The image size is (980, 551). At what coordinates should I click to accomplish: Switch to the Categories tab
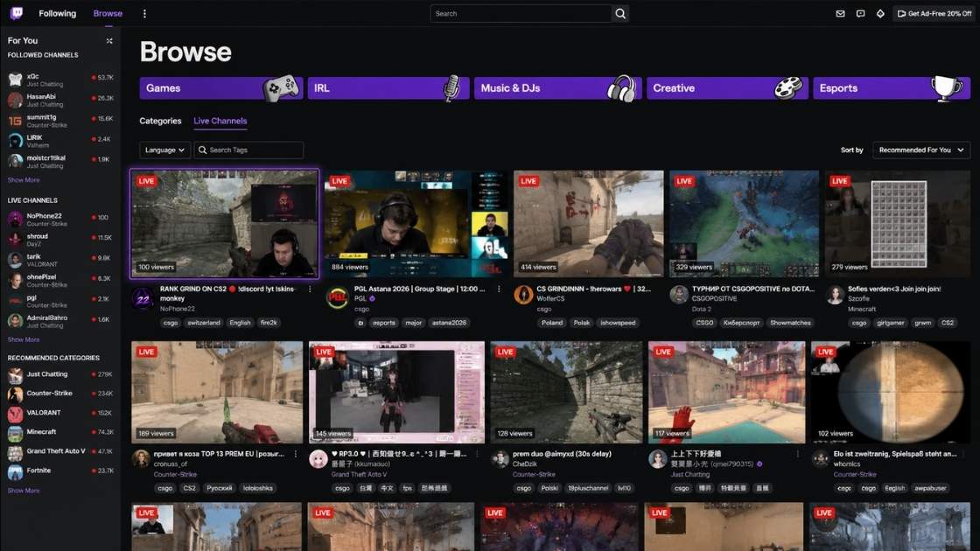pyautogui.click(x=160, y=122)
